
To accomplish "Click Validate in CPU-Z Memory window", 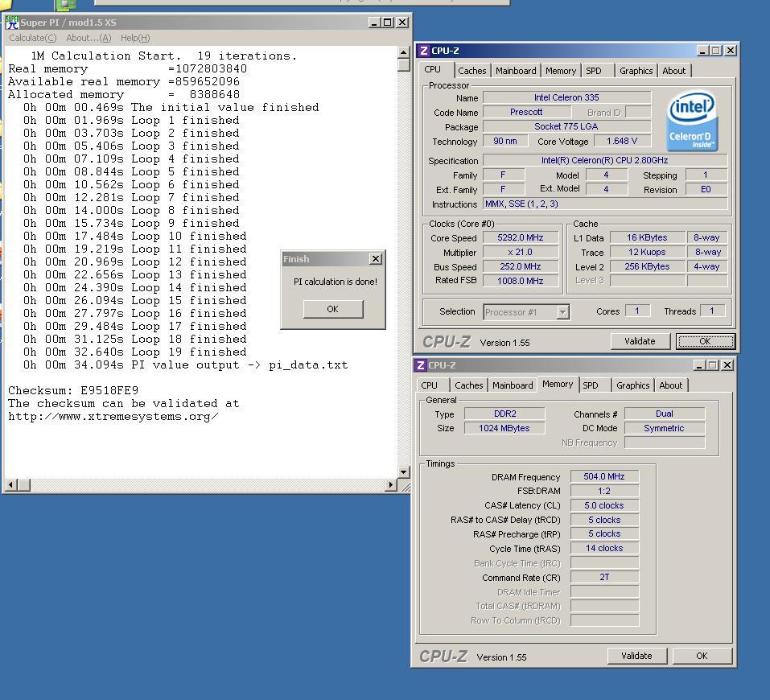I will tap(637, 656).
